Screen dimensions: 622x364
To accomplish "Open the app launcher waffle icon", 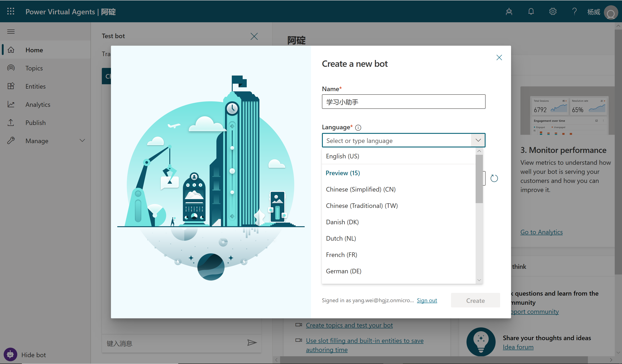I will (11, 11).
